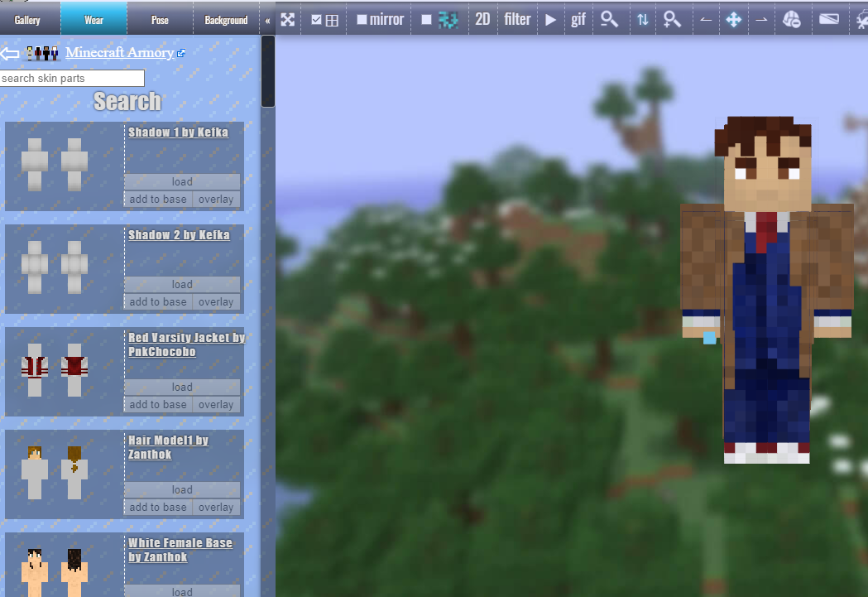Screen dimensions: 868x597
Task: Click the eraser-like rectangle icon
Action: (829, 19)
